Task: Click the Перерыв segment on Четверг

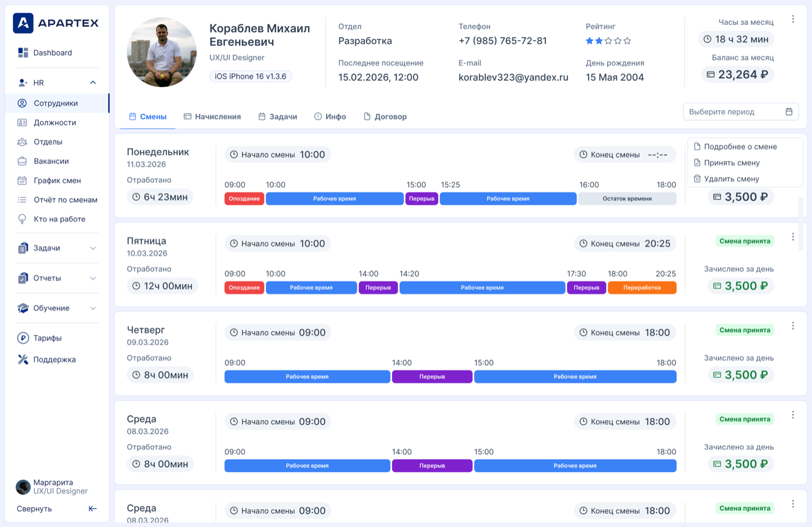Action: click(432, 377)
